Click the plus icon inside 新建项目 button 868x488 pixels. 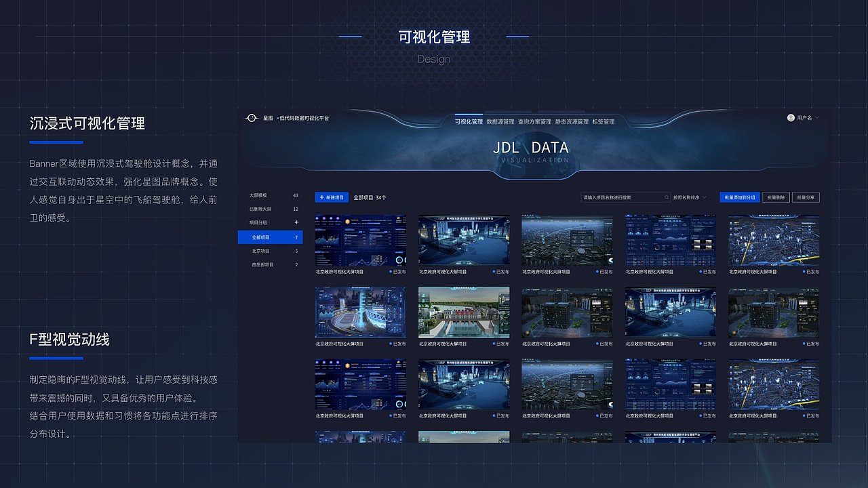tap(321, 197)
